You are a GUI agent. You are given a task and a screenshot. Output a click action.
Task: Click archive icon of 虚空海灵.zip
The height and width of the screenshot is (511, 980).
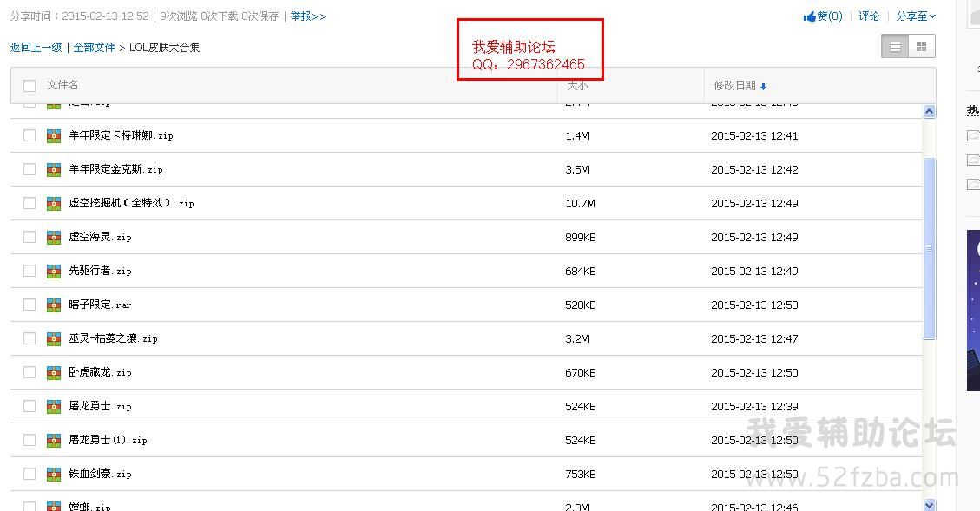point(54,237)
